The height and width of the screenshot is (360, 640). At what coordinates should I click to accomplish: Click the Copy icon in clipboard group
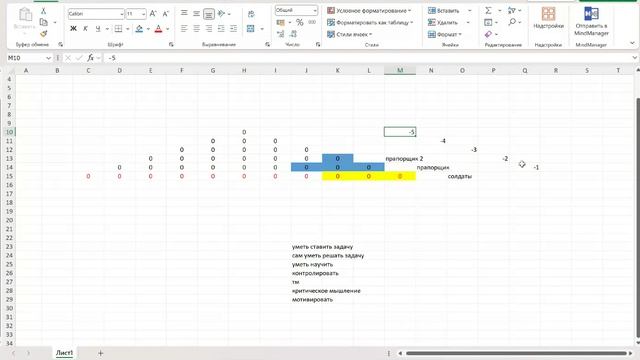pos(44,22)
